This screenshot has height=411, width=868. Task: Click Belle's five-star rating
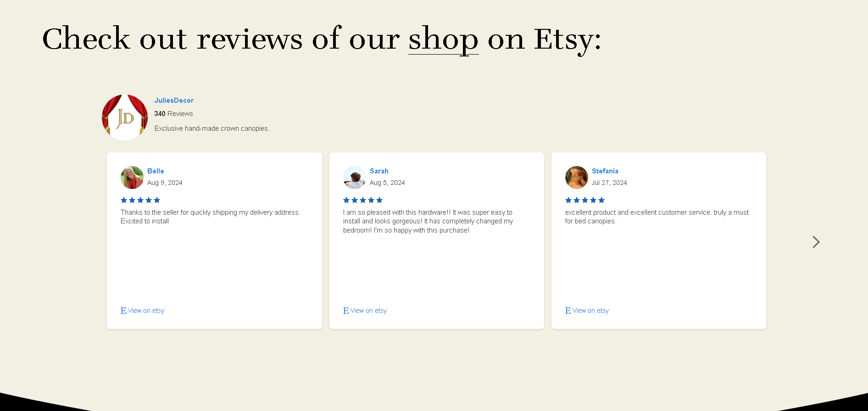coord(140,200)
